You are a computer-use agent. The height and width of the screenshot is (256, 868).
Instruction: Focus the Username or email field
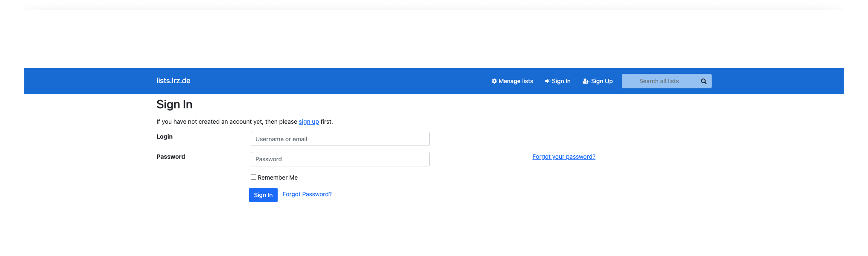[340, 139]
